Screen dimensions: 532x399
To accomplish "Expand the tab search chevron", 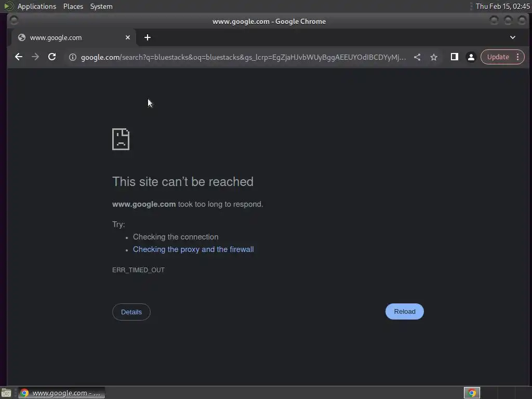I will point(513,37).
